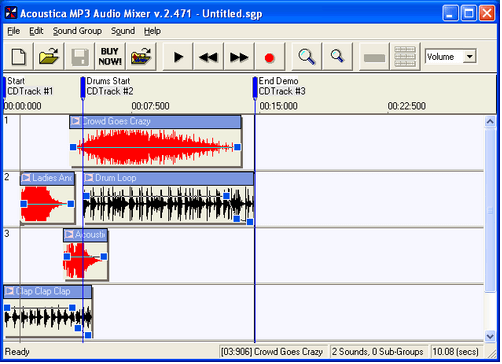Viewport: 502px width, 364px height.
Task: Click the import sound folder icon
Action: click(x=141, y=57)
